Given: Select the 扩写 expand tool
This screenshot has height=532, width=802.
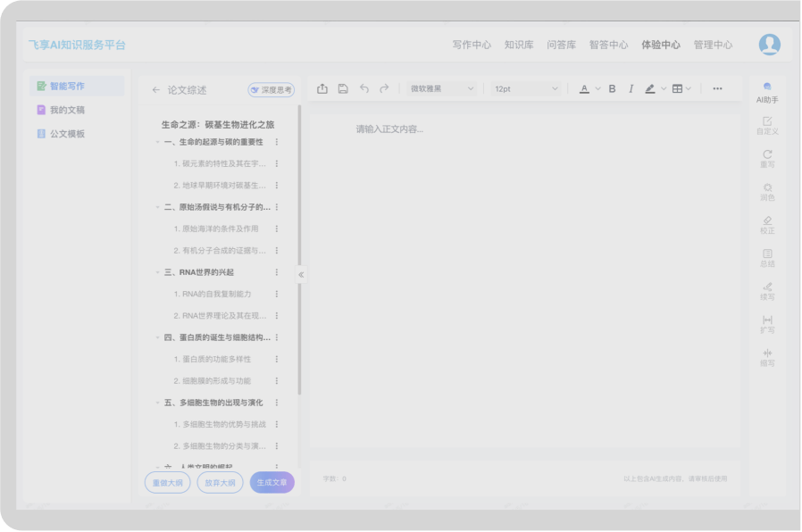Looking at the screenshot, I should (767, 325).
